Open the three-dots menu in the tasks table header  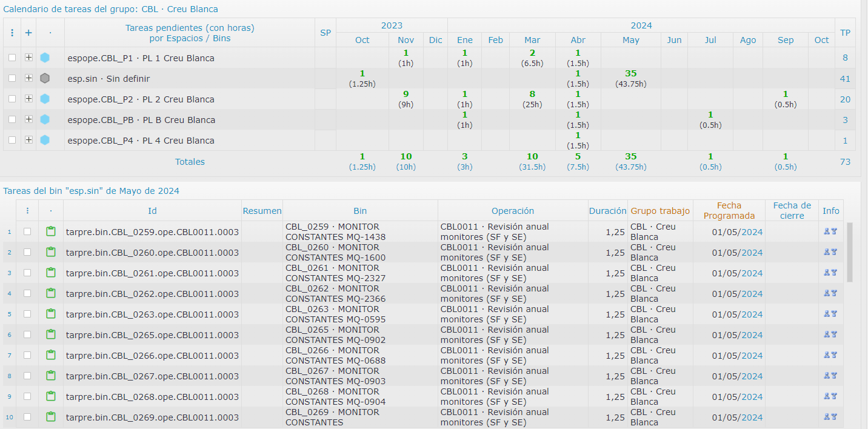(x=27, y=211)
